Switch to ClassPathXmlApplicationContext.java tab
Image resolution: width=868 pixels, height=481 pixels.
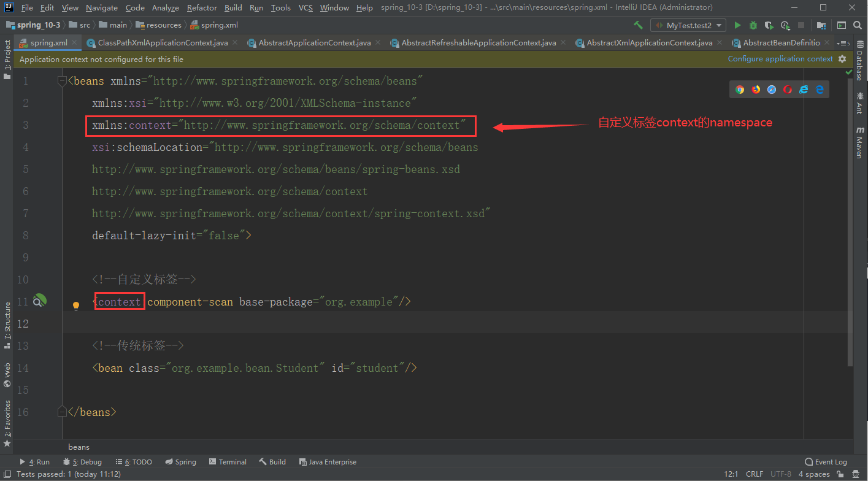pyautogui.click(x=163, y=43)
